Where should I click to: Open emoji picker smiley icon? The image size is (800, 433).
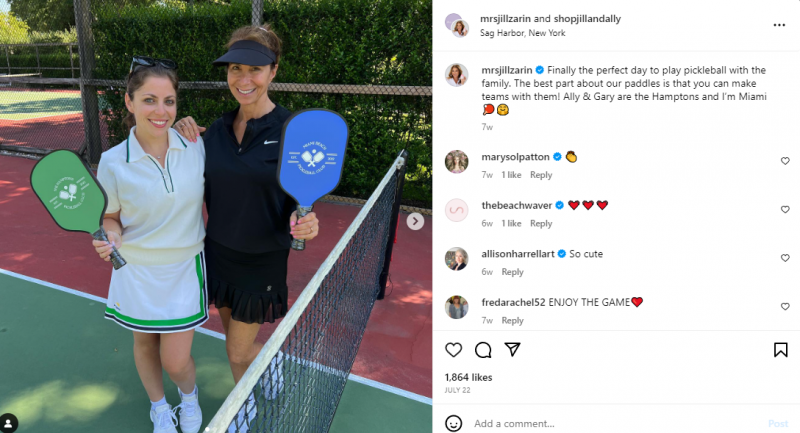pos(454,423)
